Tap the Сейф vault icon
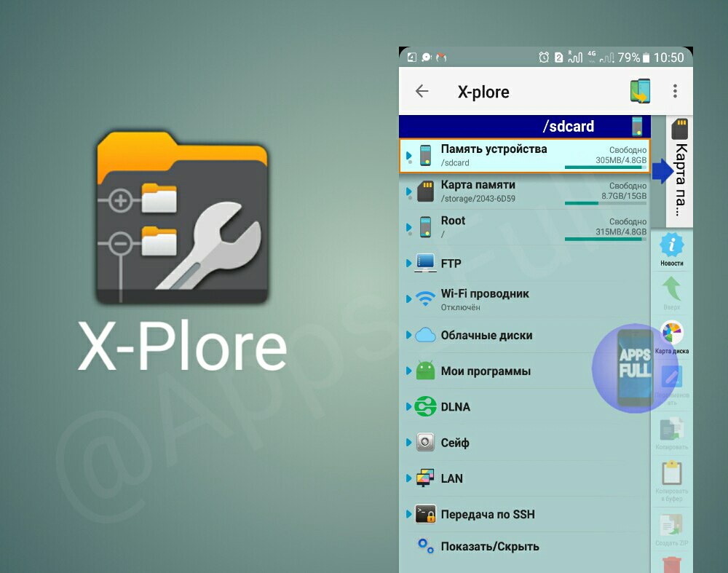This screenshot has width=728, height=573. coord(425,442)
